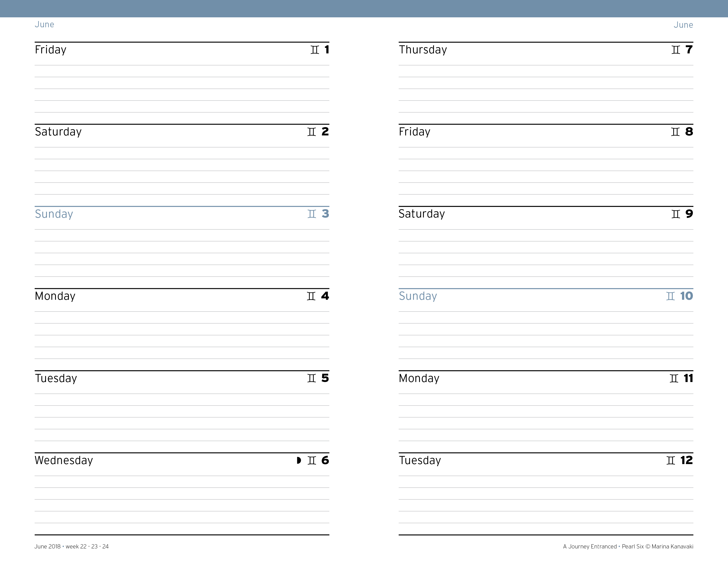Click the A Journey Entranced copyright footer

628,547
